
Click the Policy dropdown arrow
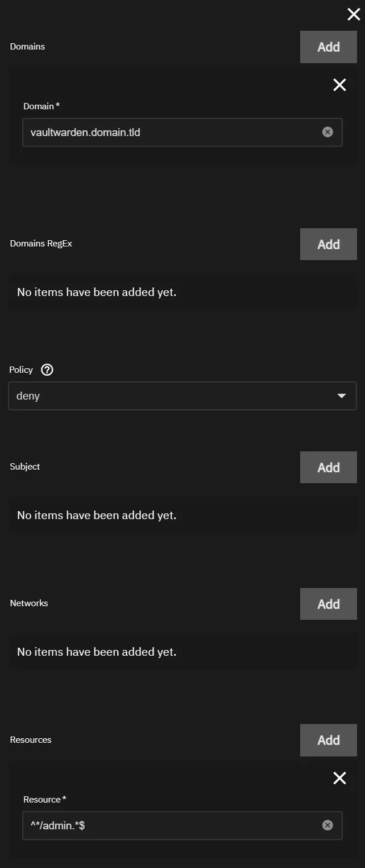click(342, 396)
